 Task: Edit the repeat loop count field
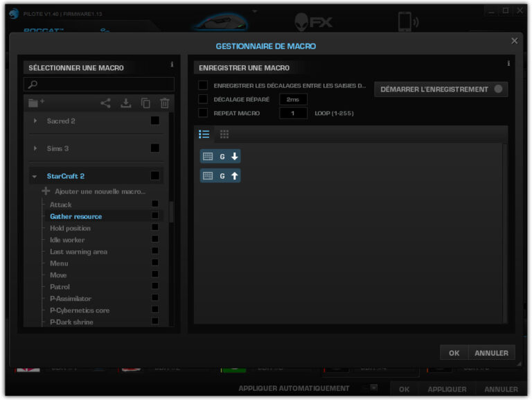[x=293, y=114]
